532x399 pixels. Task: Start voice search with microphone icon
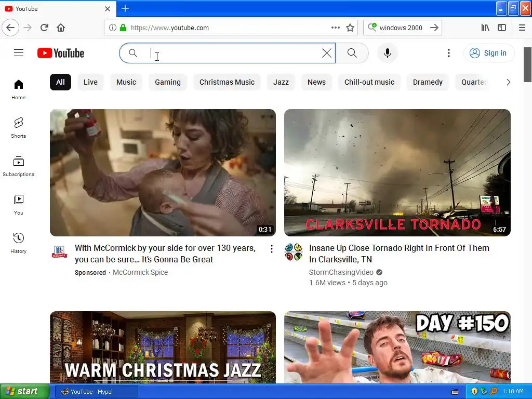click(387, 53)
